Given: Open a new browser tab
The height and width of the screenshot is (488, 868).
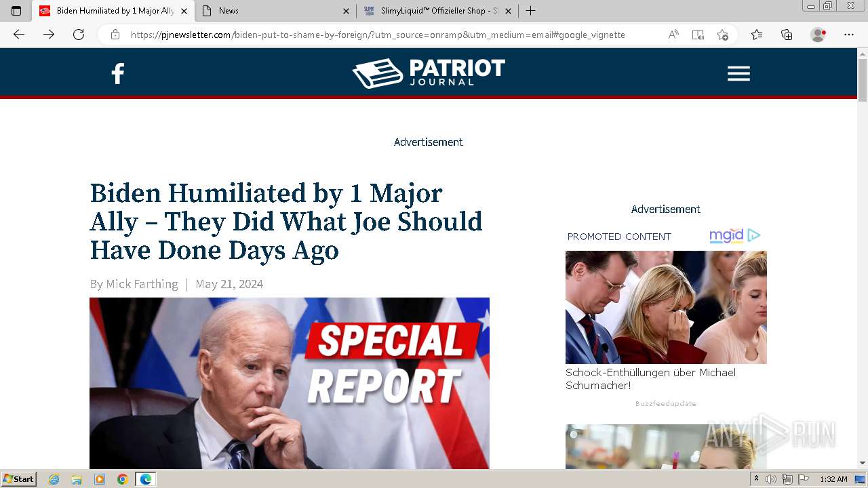Looking at the screenshot, I should tap(531, 11).
